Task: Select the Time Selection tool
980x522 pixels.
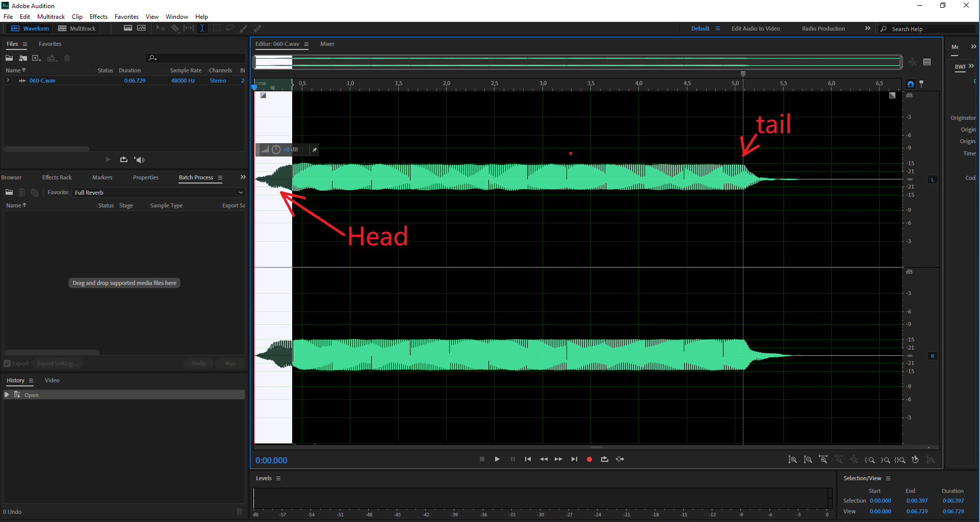Action: pos(202,29)
